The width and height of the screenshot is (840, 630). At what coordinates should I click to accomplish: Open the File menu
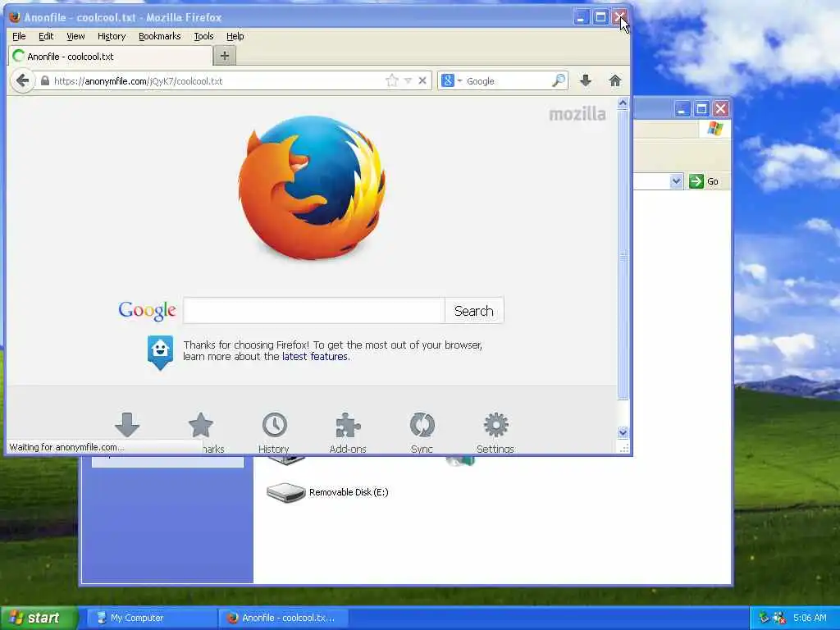click(19, 36)
